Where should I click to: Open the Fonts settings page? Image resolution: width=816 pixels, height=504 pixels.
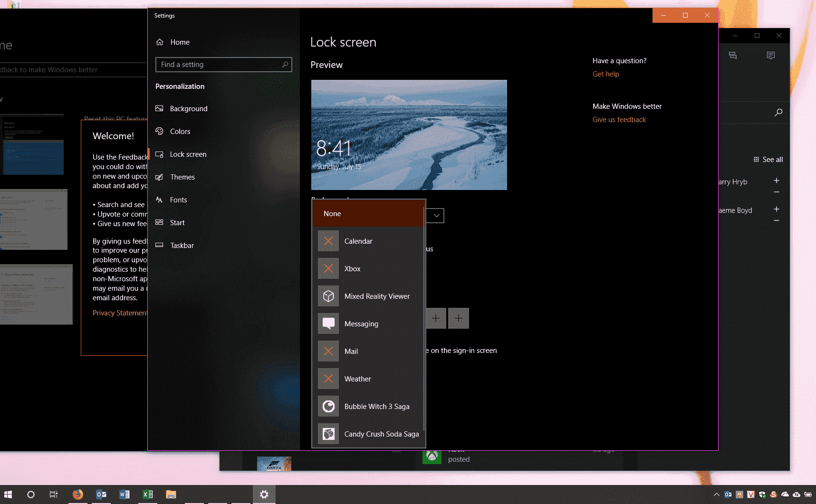(178, 200)
